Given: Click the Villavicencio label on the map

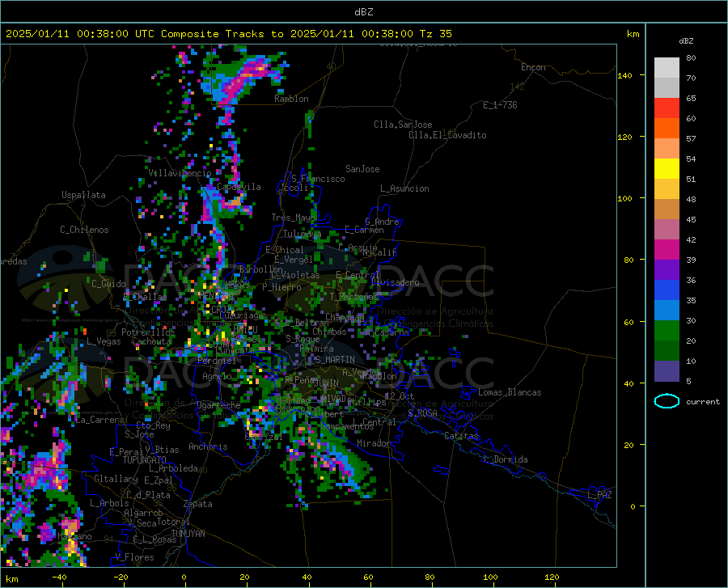Looking at the screenshot, I should click(180, 173).
